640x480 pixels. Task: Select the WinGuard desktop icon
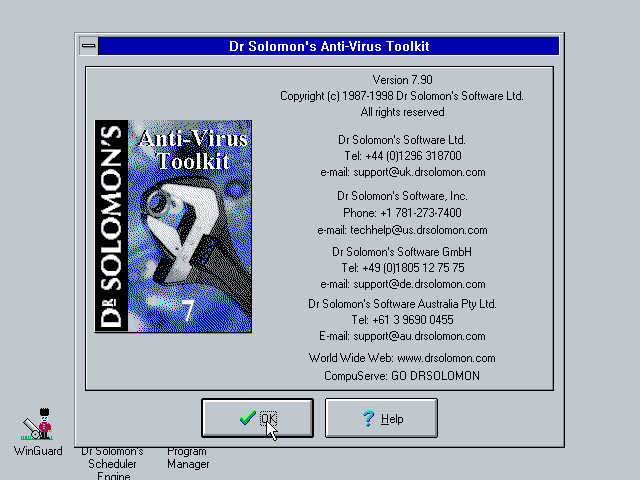(38, 432)
